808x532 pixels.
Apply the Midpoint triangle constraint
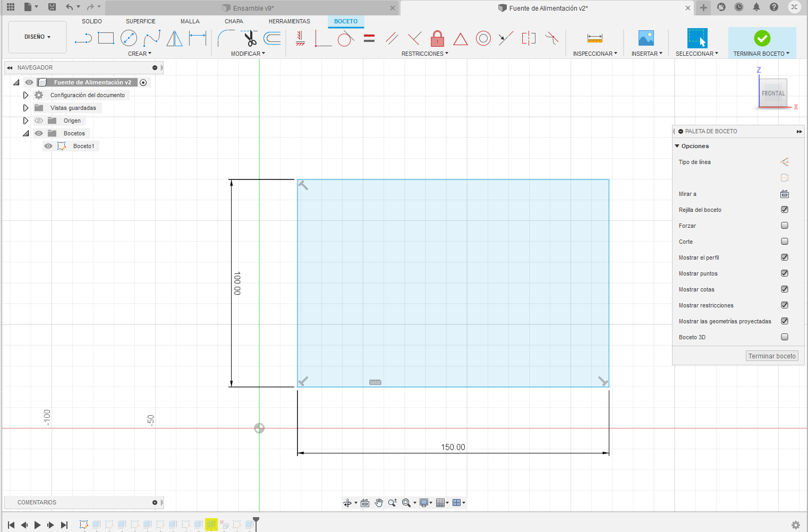pos(461,39)
